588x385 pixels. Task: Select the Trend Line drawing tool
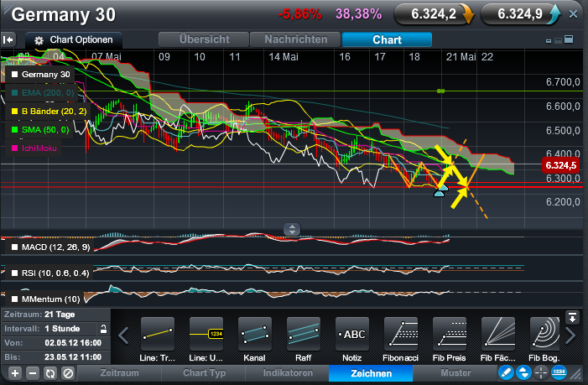(x=158, y=334)
